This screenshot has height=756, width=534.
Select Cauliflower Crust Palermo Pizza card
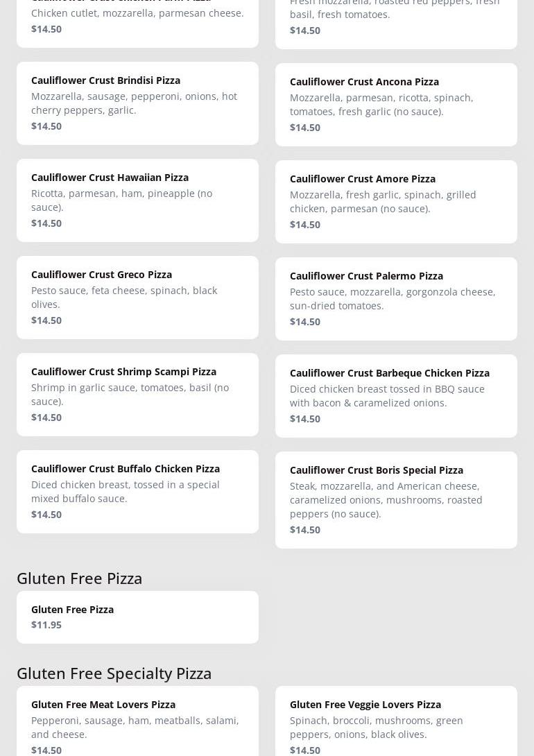395,298
